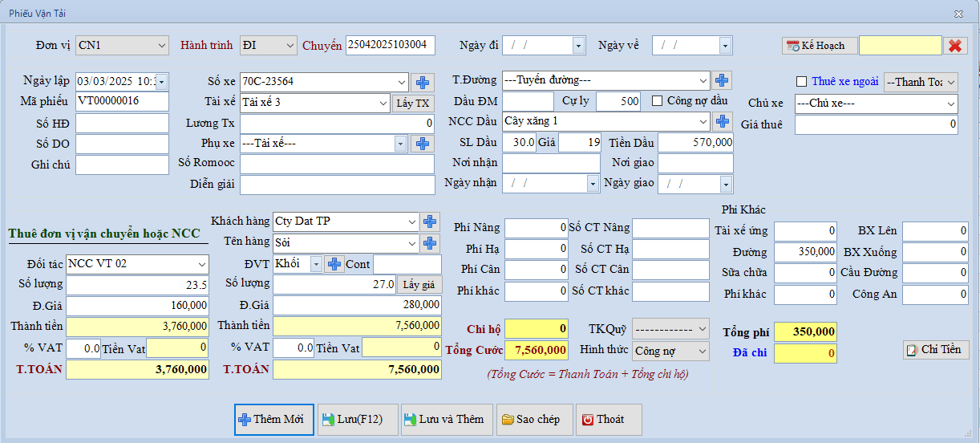Click the SL Dầu field showing 30.0
This screenshot has width=980, height=443.
pyautogui.click(x=519, y=142)
